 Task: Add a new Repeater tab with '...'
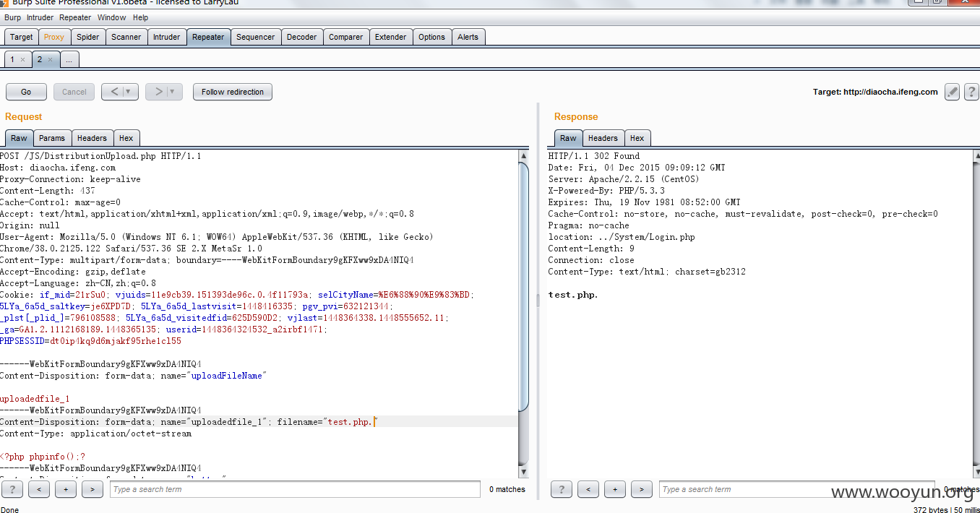click(69, 60)
